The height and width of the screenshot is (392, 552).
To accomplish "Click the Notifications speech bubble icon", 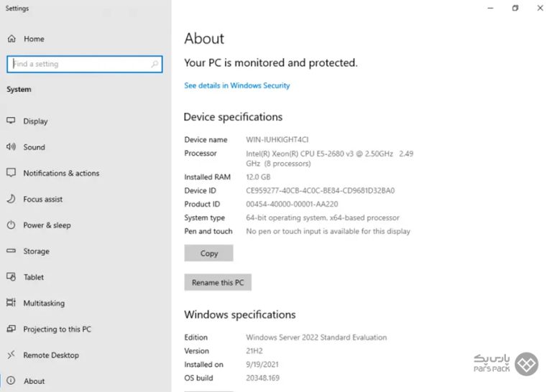I will (11, 172).
